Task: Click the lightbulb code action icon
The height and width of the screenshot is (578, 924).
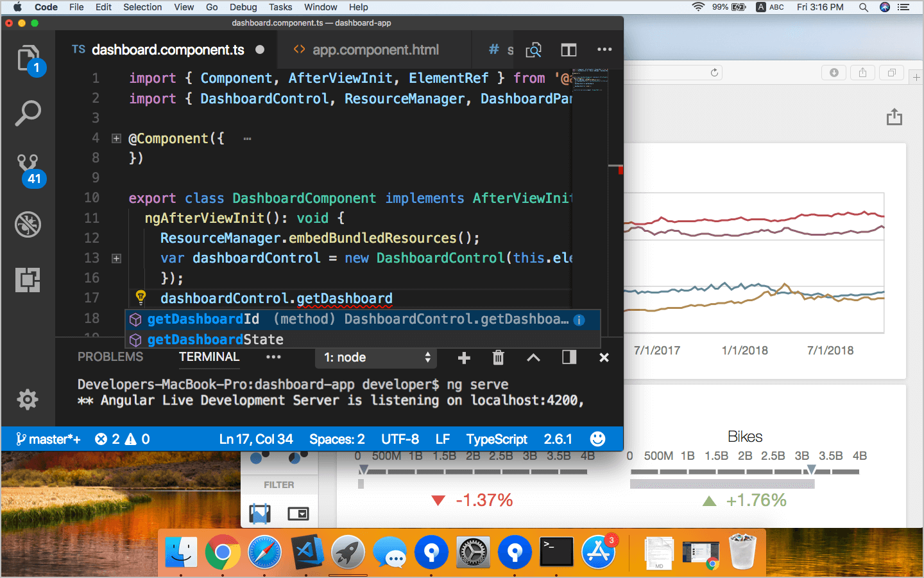Action: click(141, 297)
